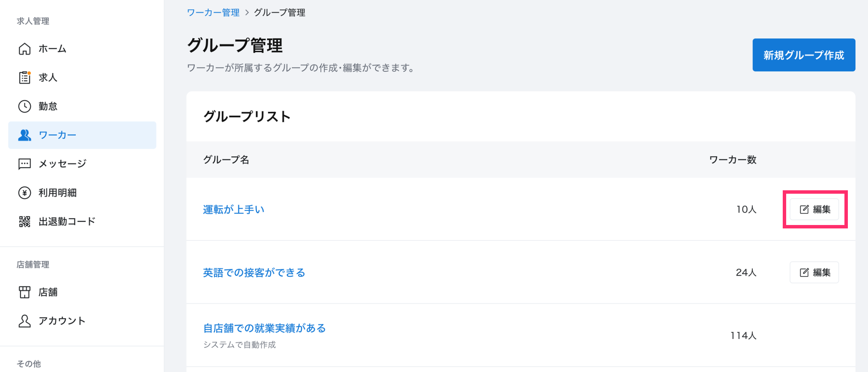
Task: Click the 出退勤コード QR code icon
Action: pos(24,222)
